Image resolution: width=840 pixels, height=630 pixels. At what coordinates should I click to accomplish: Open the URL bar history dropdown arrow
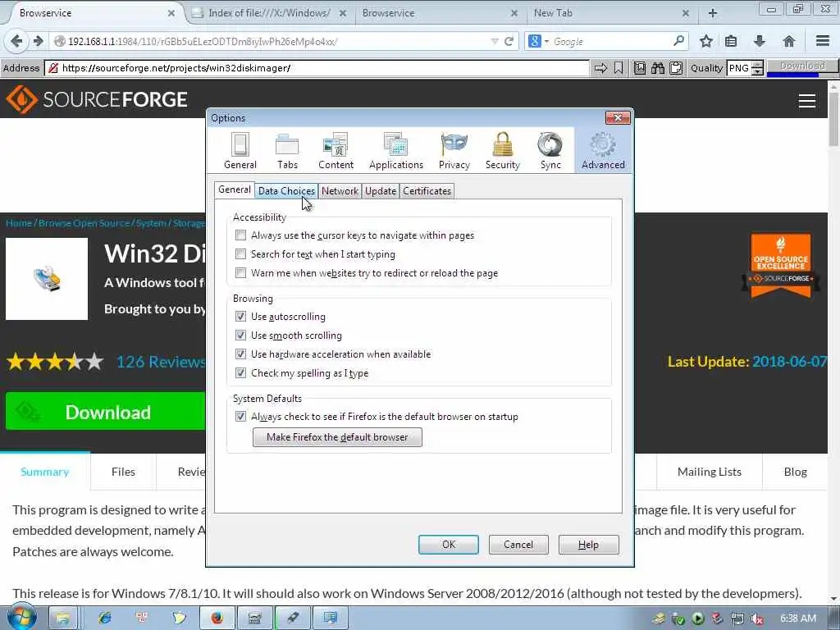pos(495,41)
